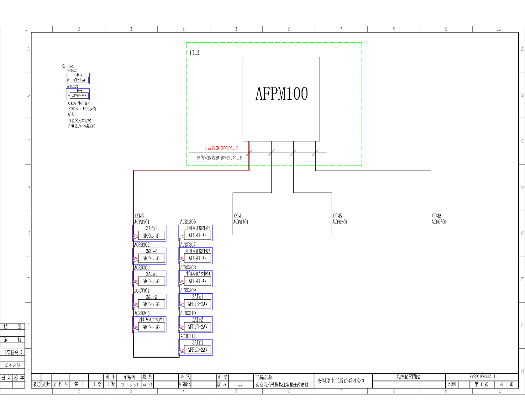The height and width of the screenshot is (420, 525).
Task: Select the 3ALe1 AFPM3-AV module box
Action: 149,279
